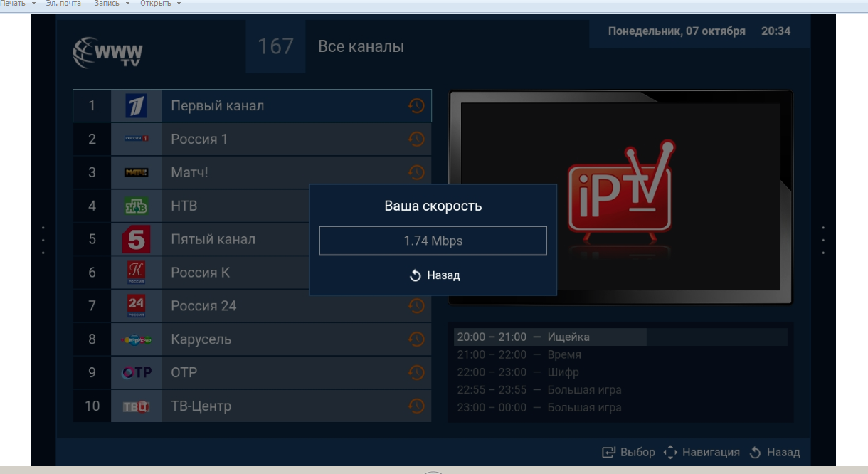The image size is (868, 474).
Task: Select the Россия К channel name
Action: coord(200,273)
